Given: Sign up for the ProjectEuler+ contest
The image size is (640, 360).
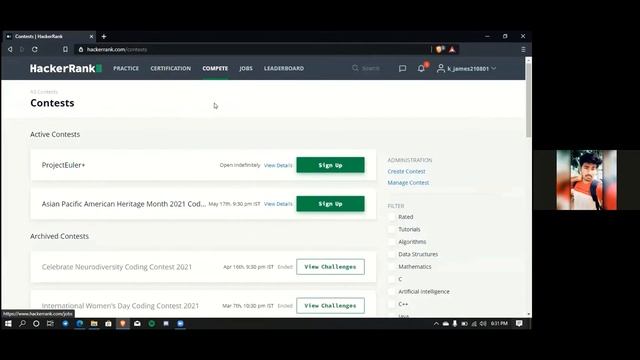Looking at the screenshot, I should [x=330, y=165].
